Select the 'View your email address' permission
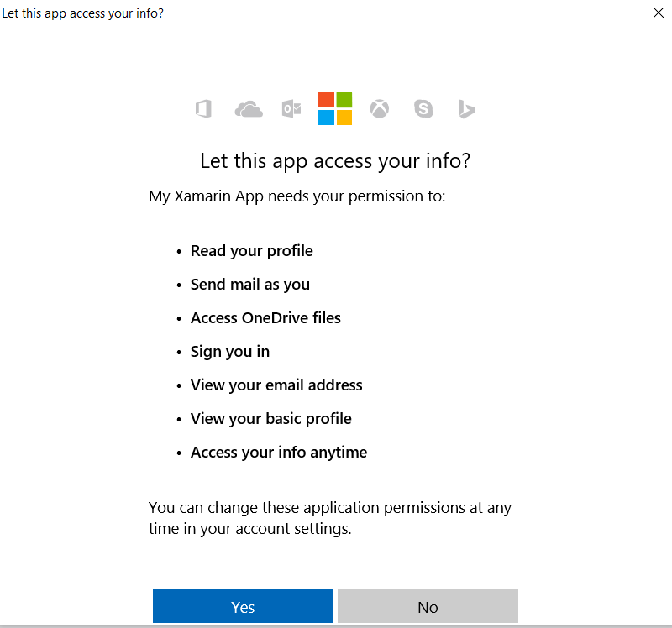This screenshot has height=628, width=672. click(x=276, y=385)
